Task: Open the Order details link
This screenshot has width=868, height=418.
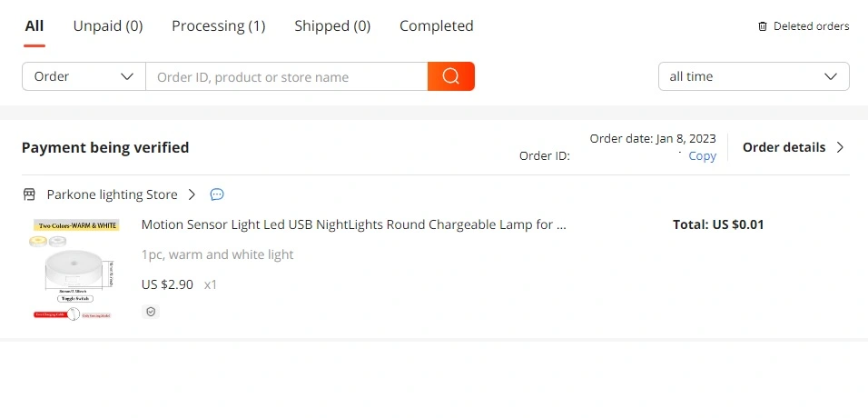Action: coord(784,147)
